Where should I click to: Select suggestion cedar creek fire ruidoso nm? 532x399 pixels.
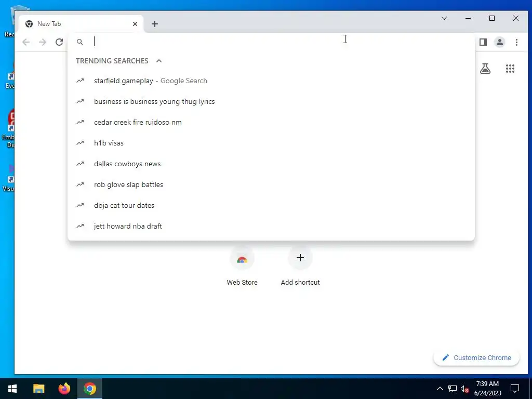tap(271, 122)
